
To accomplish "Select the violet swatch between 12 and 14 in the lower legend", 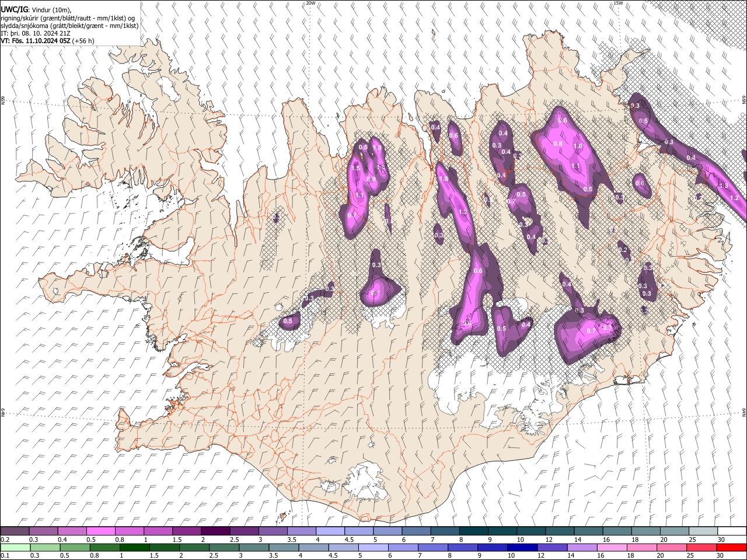I will click(x=551, y=547).
